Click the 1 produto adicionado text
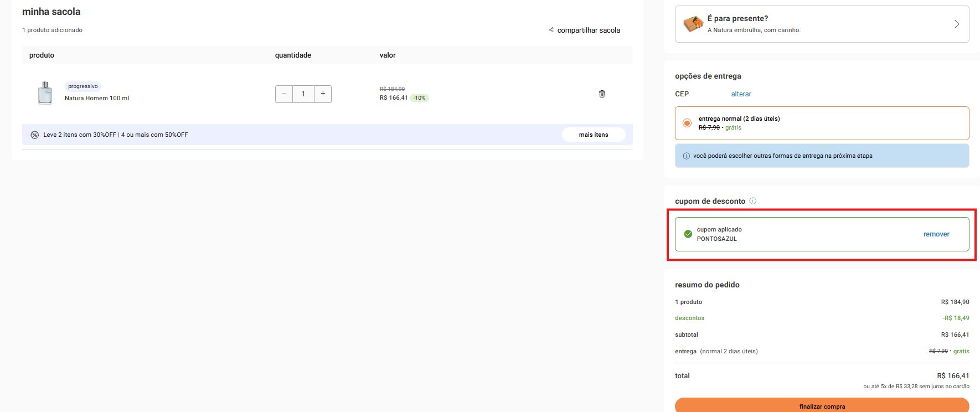The image size is (980, 412). pyautogui.click(x=52, y=30)
